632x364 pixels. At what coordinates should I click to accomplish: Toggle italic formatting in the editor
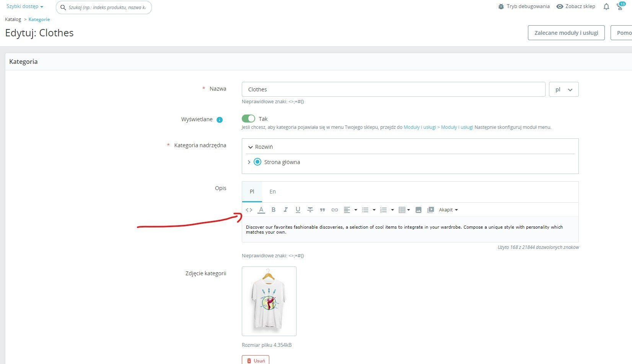[x=285, y=210]
